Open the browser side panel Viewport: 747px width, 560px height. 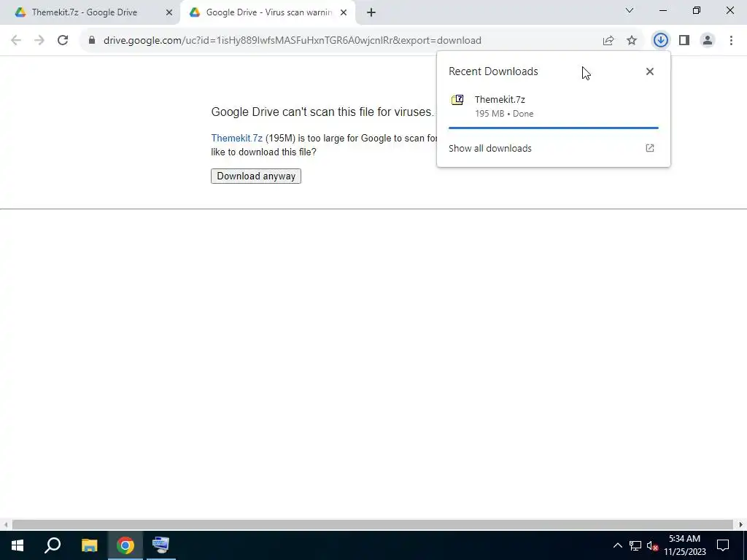684,41
